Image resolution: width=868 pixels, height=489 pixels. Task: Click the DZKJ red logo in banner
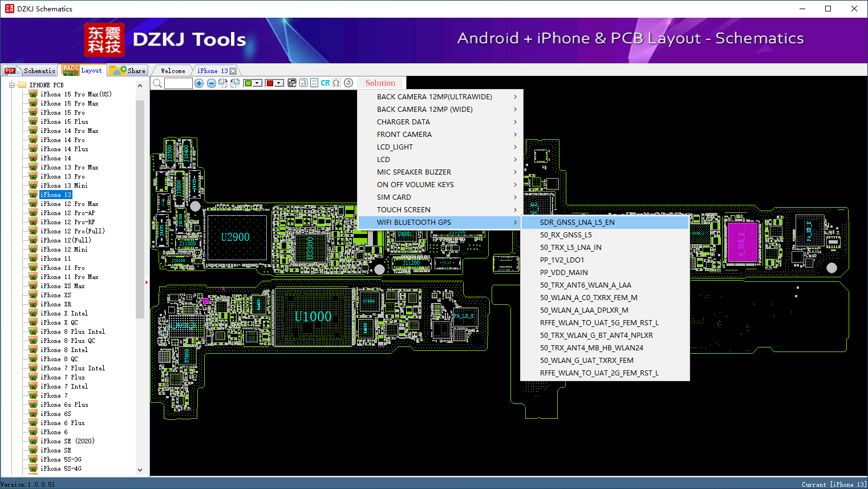tap(104, 40)
